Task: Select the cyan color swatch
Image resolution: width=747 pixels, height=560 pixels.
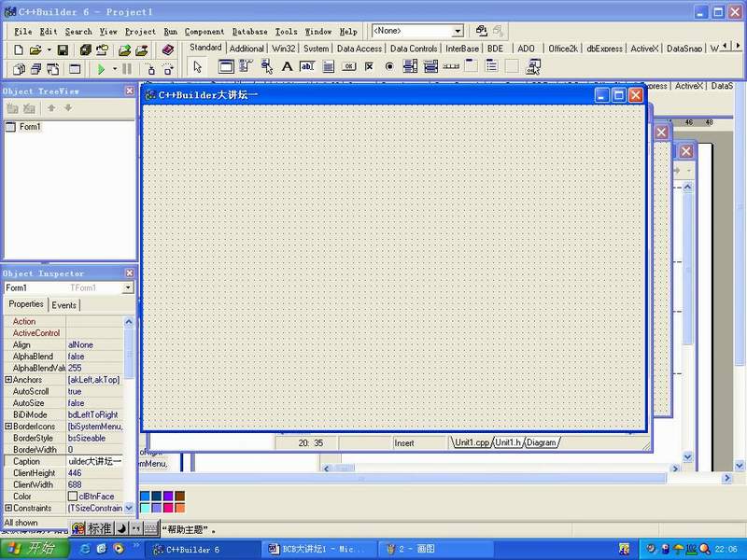Action: 145,508
